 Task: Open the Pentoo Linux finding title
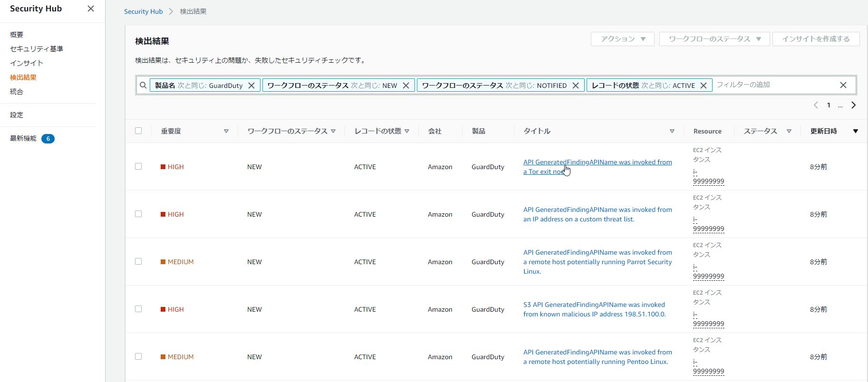pyautogui.click(x=598, y=357)
